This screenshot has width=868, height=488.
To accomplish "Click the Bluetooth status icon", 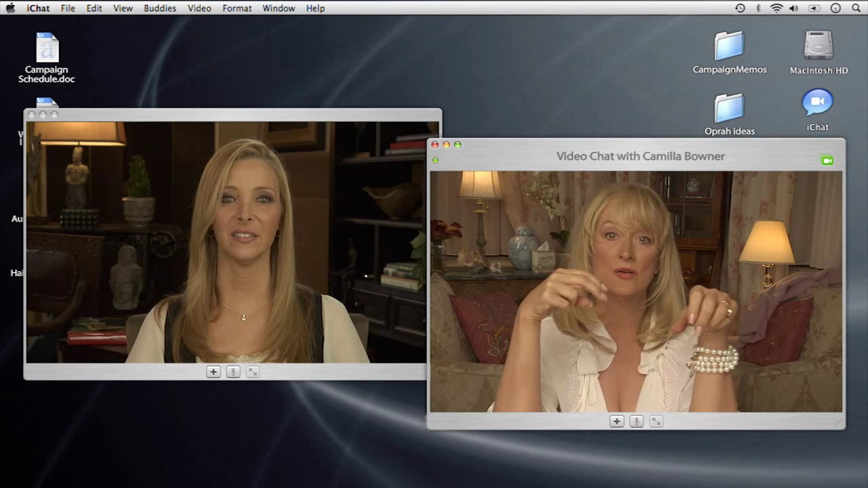I will tap(758, 8).
